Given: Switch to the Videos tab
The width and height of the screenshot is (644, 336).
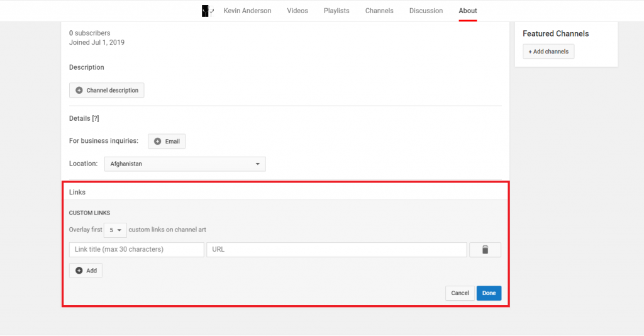Looking at the screenshot, I should coord(297,11).
